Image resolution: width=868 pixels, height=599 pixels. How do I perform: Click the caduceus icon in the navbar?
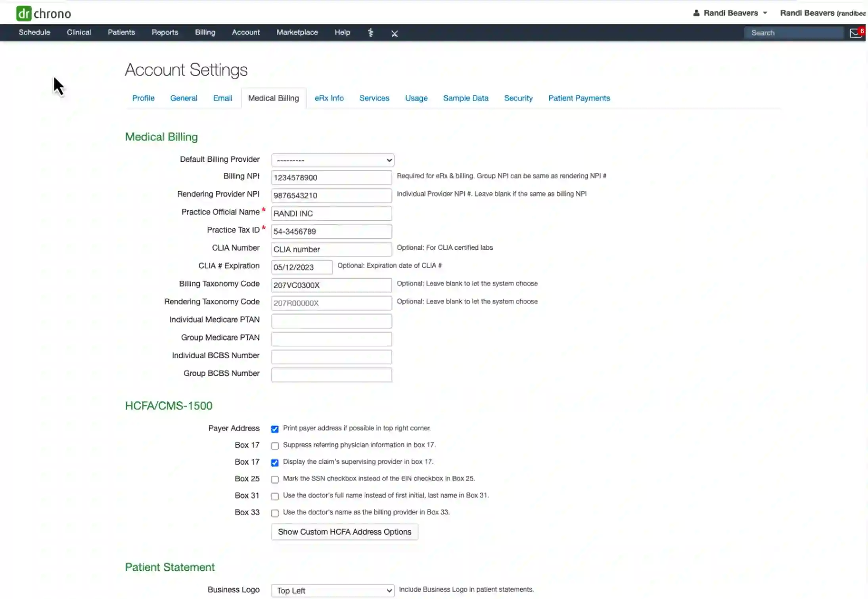coord(370,33)
